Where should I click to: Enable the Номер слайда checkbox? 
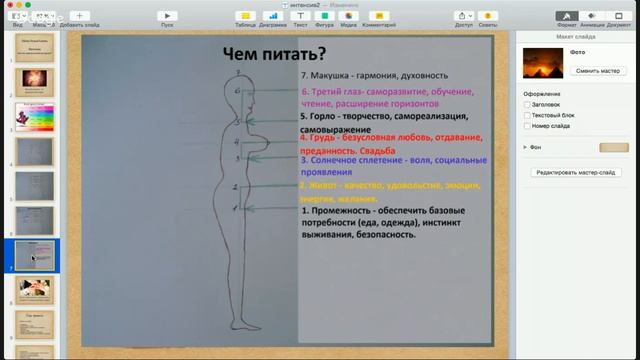point(527,126)
